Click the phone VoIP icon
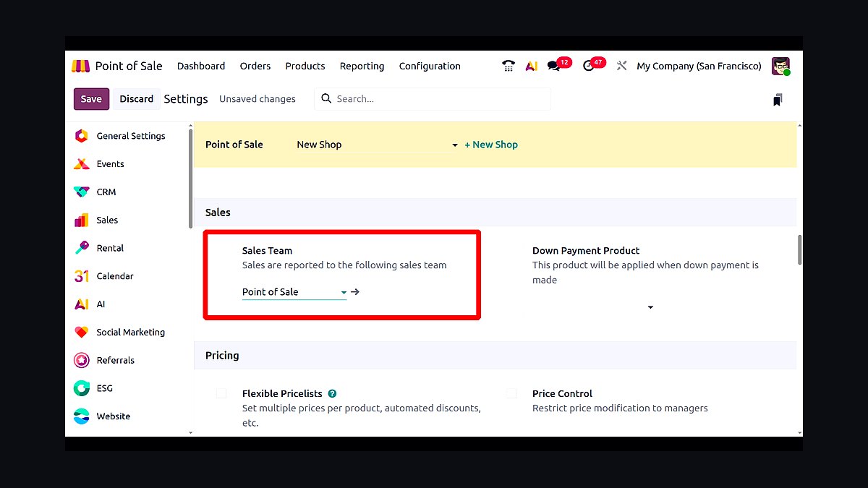The width and height of the screenshot is (868, 488). tap(509, 66)
